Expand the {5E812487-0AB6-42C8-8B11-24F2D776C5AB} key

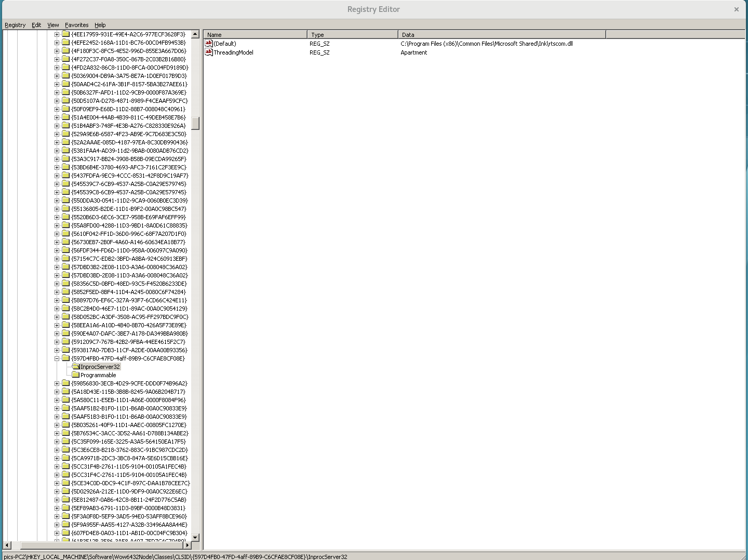click(x=57, y=500)
